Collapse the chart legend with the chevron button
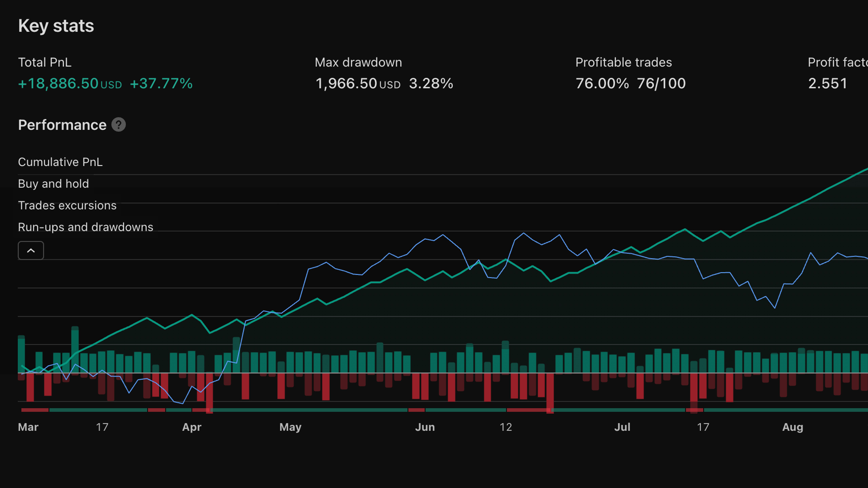The width and height of the screenshot is (868, 488). (x=31, y=250)
